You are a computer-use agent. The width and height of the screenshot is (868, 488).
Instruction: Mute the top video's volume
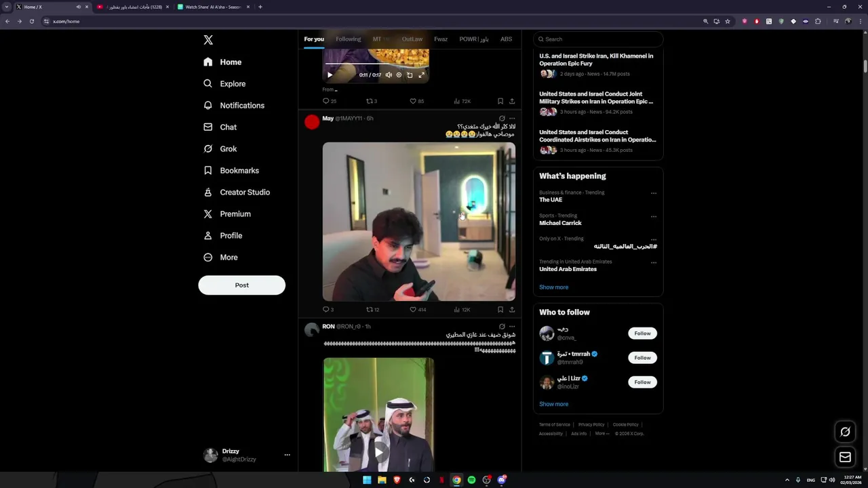389,75
